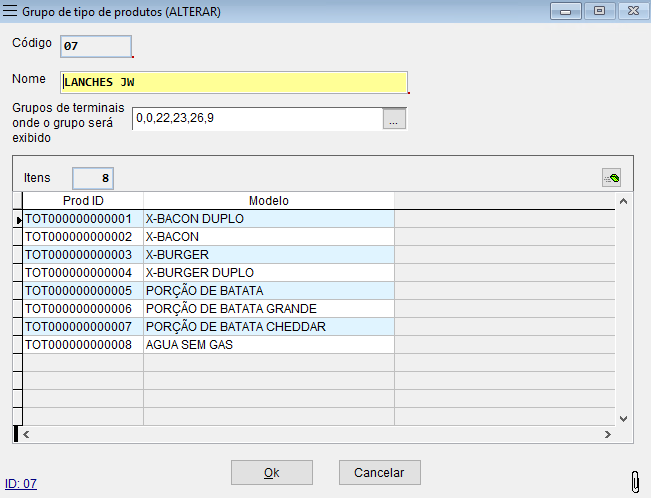
Task: Click the Modelo column header
Action: pos(268,201)
